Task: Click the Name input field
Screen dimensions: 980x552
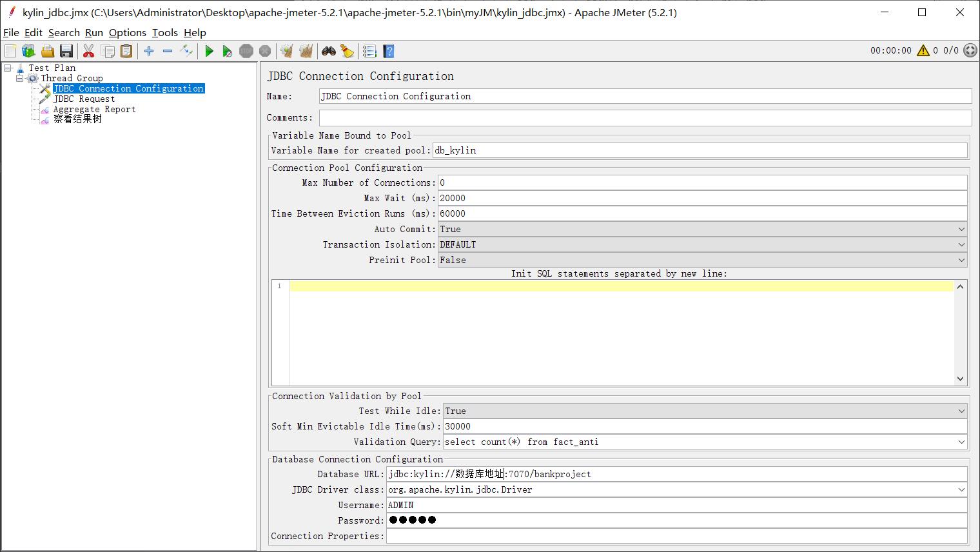Action: click(645, 96)
